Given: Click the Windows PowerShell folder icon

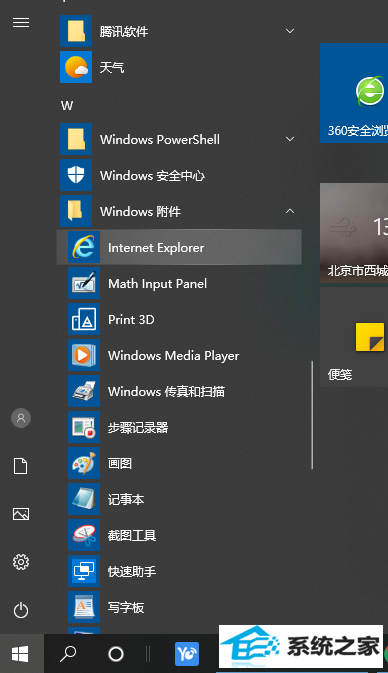Looking at the screenshot, I should (x=76, y=139).
